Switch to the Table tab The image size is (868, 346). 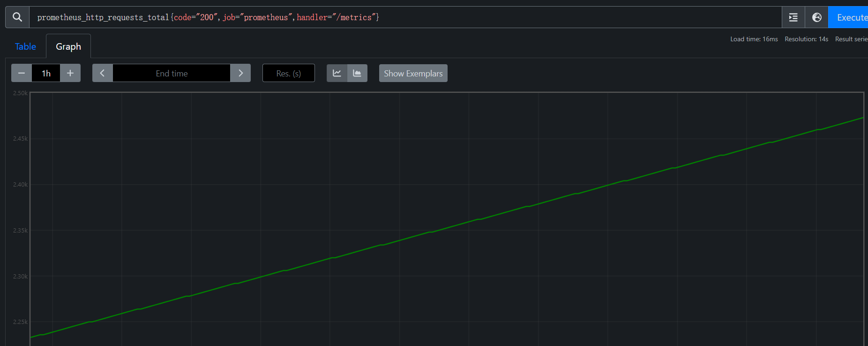25,46
